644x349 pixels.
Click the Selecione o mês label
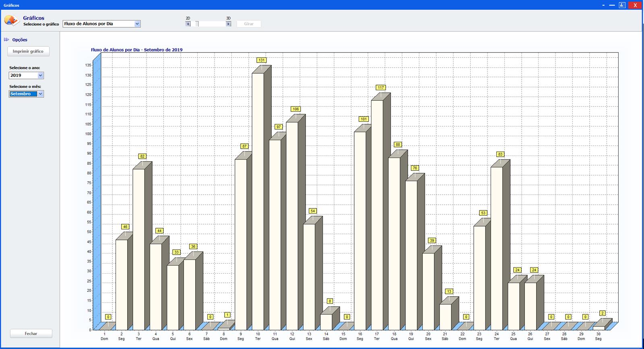[x=25, y=86]
